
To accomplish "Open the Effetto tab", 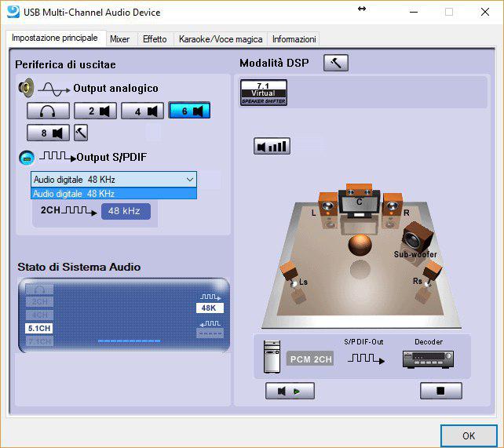I will 155,39.
